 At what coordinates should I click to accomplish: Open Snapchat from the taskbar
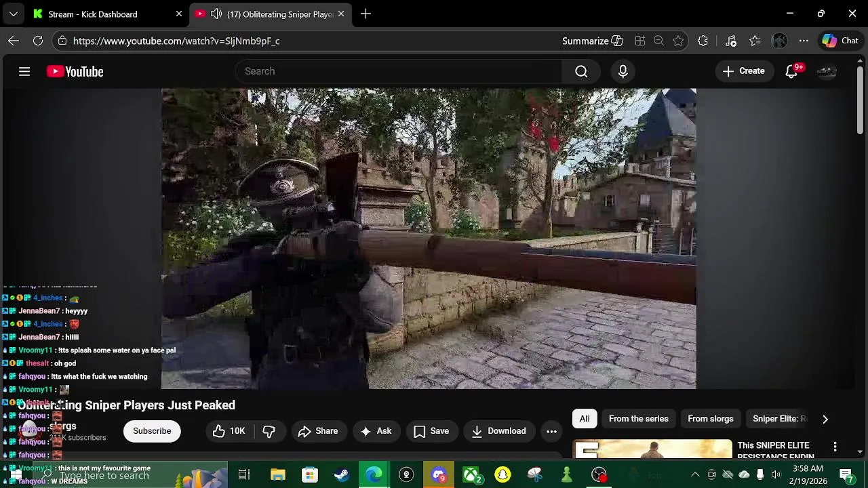(502, 474)
